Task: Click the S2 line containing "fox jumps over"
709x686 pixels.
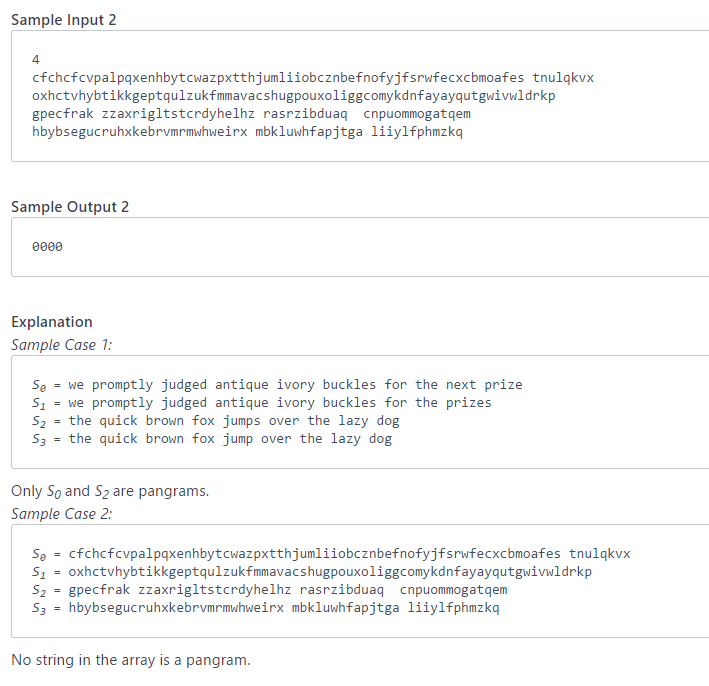Action: [x=215, y=420]
